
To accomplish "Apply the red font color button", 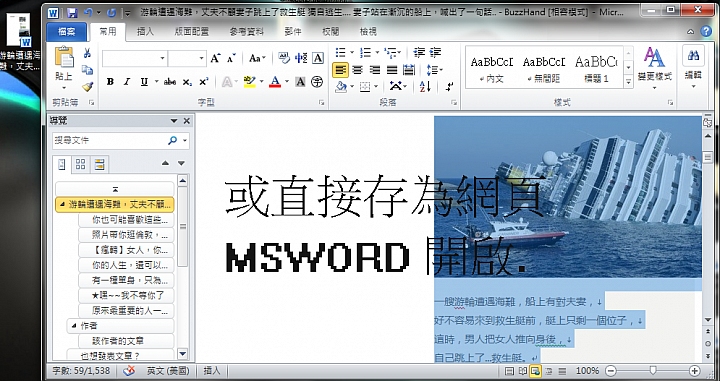I will (275, 82).
